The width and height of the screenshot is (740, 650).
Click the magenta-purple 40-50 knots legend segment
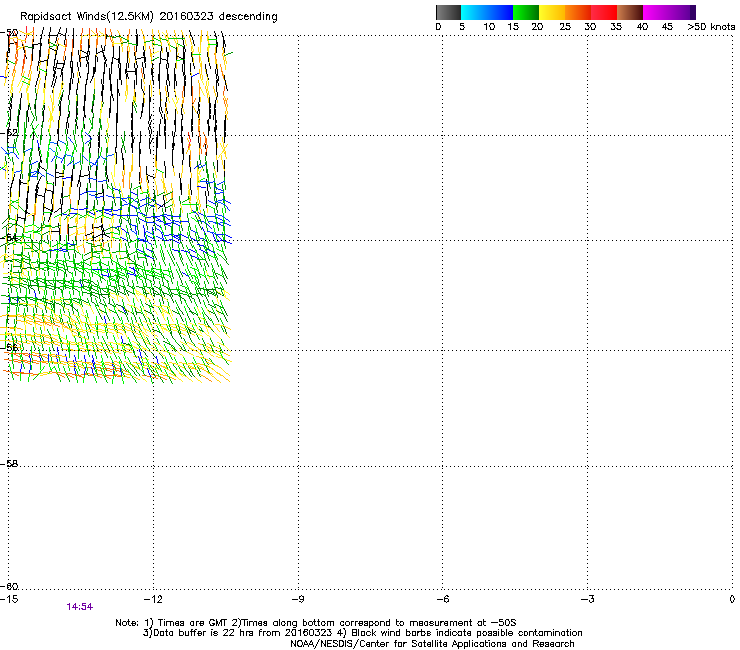(669, 12)
